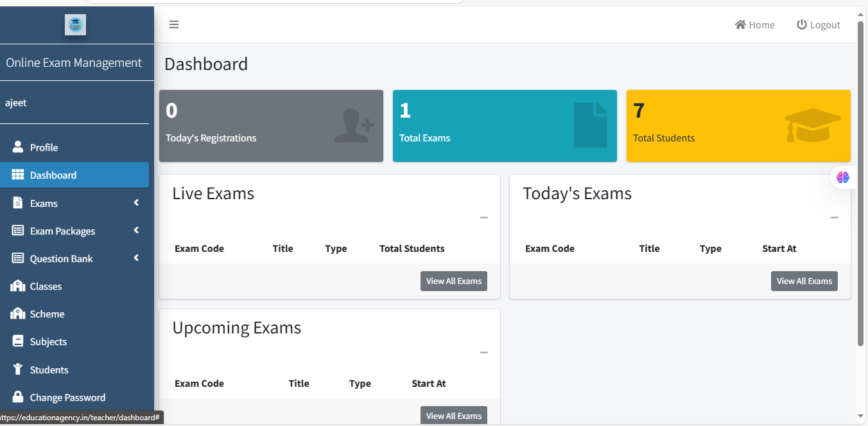
Task: Click View All Exams under Today's Exams
Action: click(x=804, y=281)
